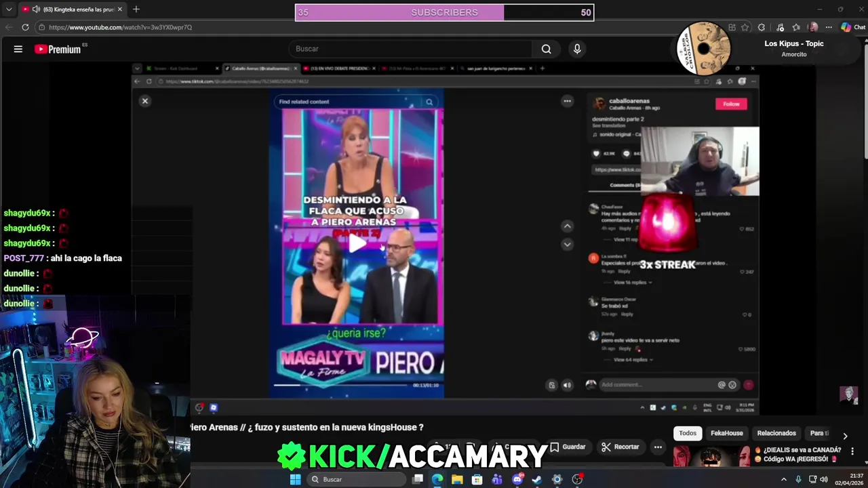
Task: Expand View 16 replies on comment
Action: pos(632,282)
